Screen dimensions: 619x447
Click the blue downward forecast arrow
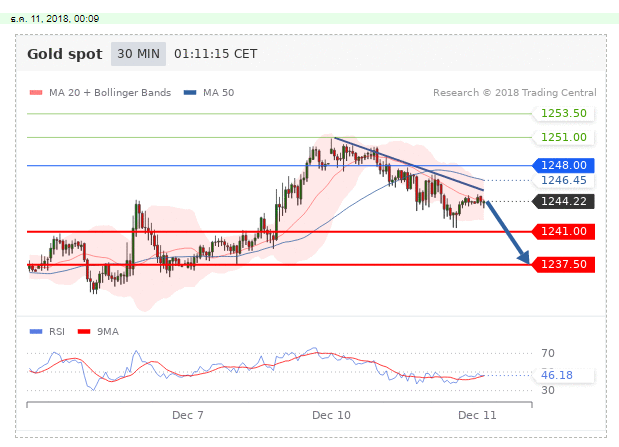[x=506, y=232]
